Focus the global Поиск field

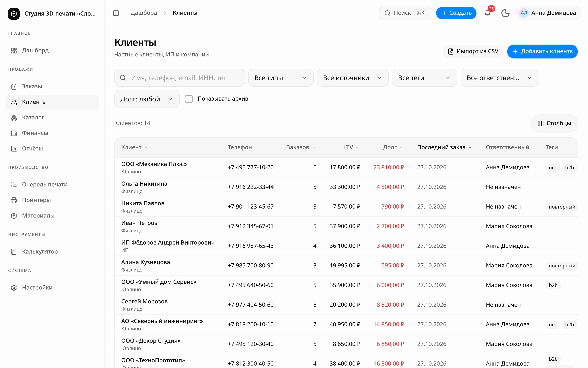(405, 13)
